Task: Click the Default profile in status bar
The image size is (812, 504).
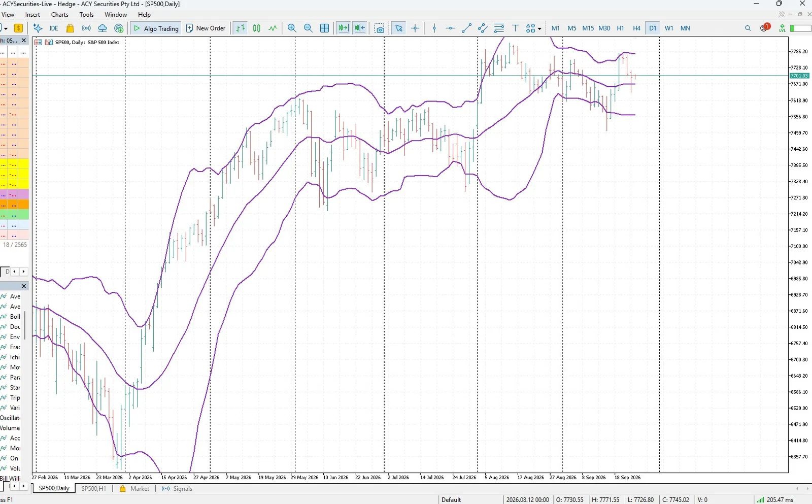Action: 451,500
